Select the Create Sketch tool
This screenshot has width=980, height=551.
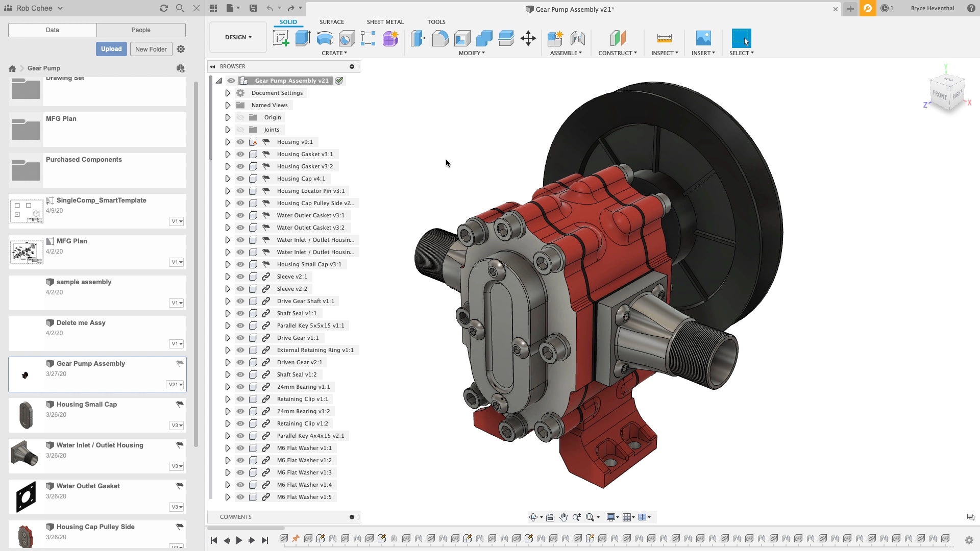click(x=281, y=38)
